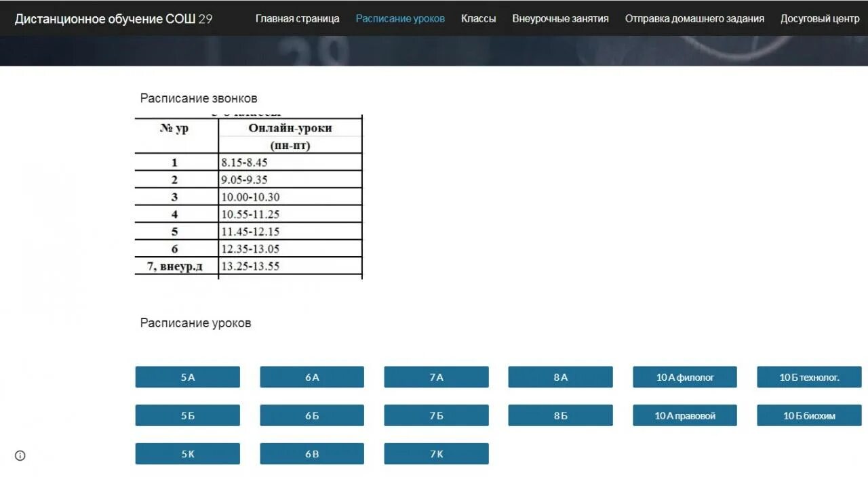Open schedule for class 7 Б
Image resolution: width=868 pixels, height=477 pixels.
pos(436,415)
